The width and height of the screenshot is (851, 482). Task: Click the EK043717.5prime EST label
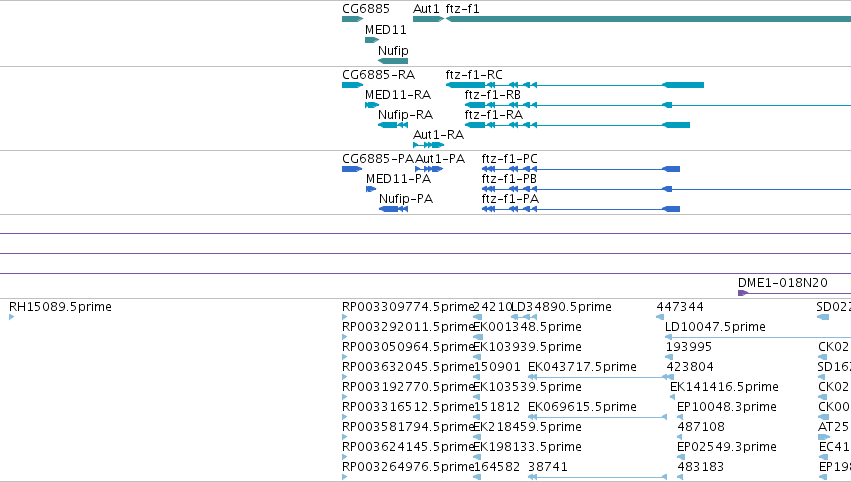582,367
